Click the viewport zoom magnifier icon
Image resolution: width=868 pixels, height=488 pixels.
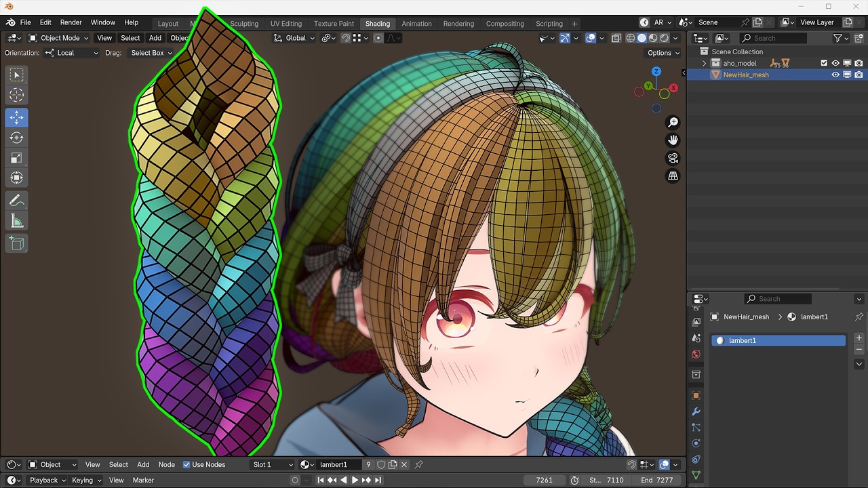point(673,123)
